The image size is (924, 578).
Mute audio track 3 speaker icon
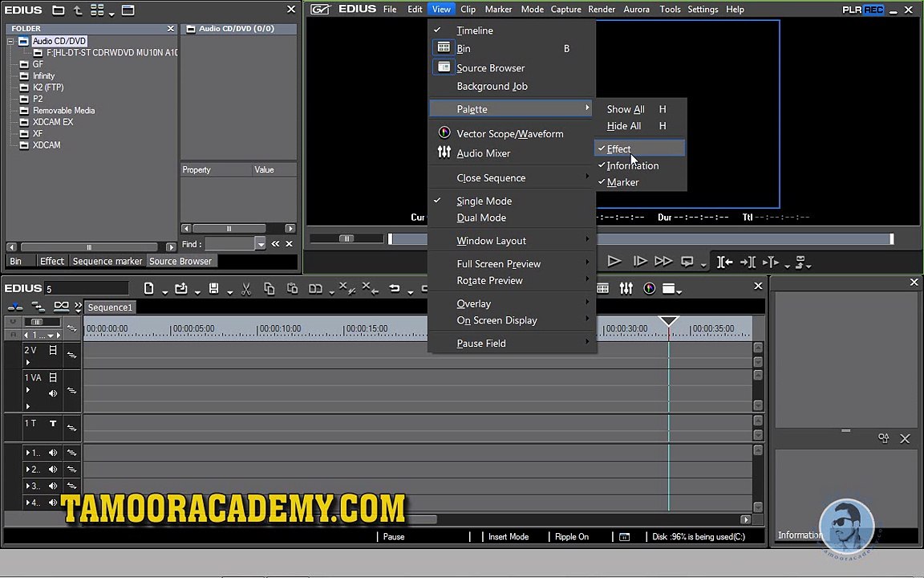point(53,486)
